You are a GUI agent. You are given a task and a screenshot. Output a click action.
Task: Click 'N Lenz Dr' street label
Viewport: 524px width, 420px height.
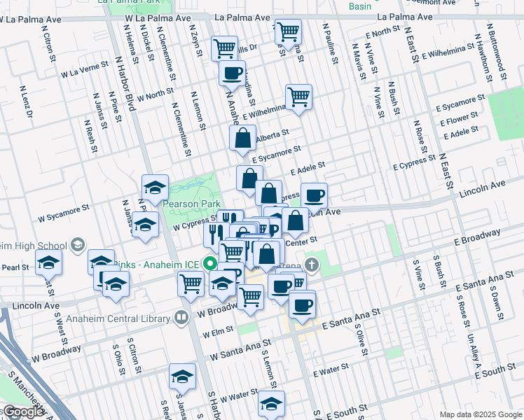26,101
